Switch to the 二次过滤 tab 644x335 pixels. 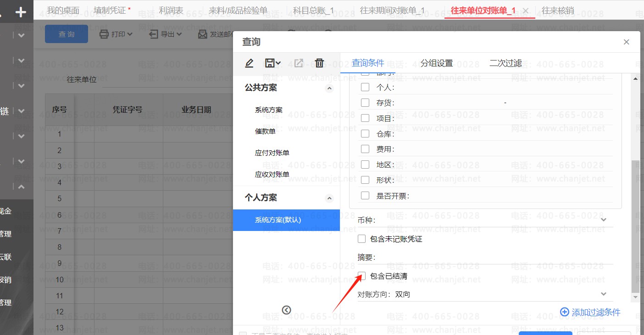click(505, 63)
